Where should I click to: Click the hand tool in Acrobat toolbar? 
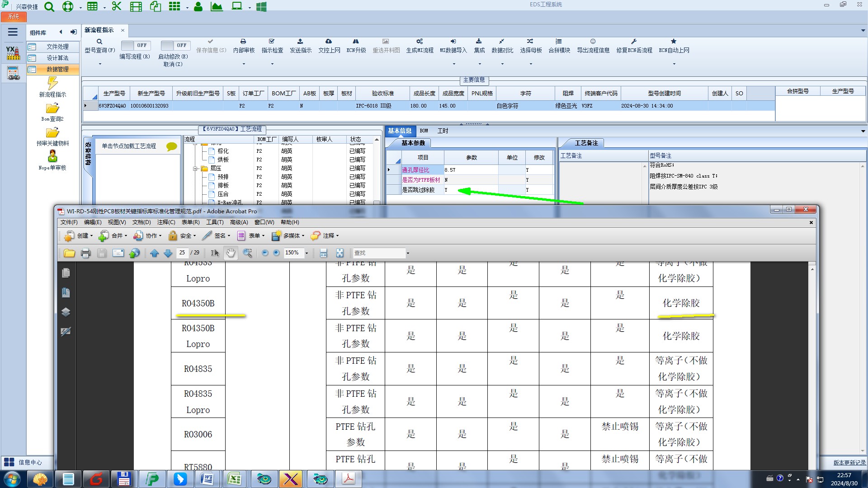click(231, 253)
